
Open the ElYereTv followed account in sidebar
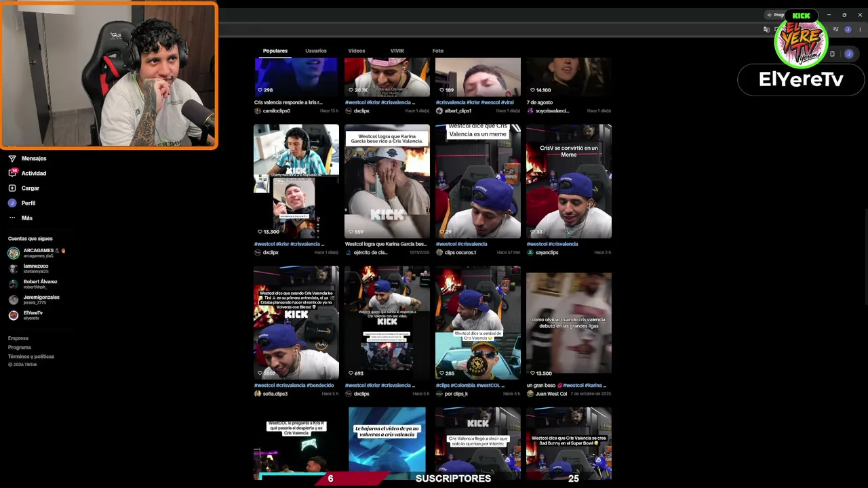click(26, 315)
